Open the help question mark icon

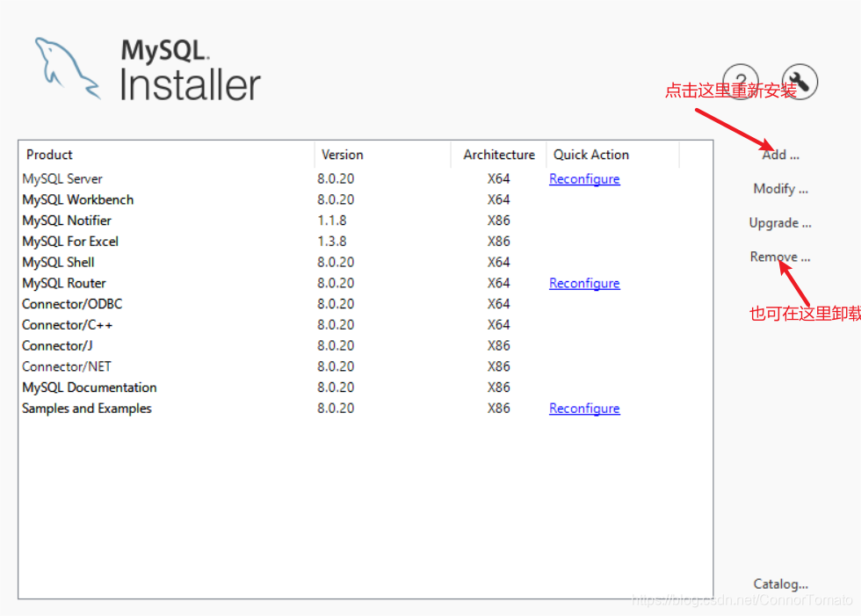point(741,82)
